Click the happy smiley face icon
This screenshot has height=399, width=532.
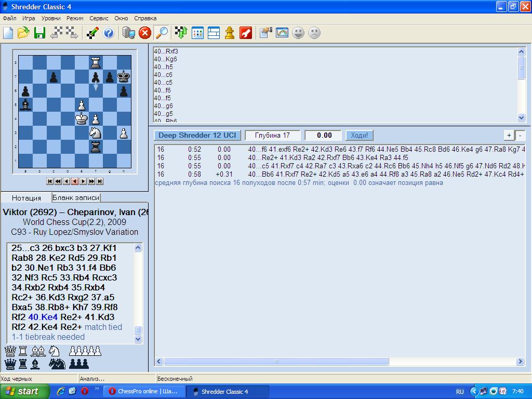tap(298, 33)
